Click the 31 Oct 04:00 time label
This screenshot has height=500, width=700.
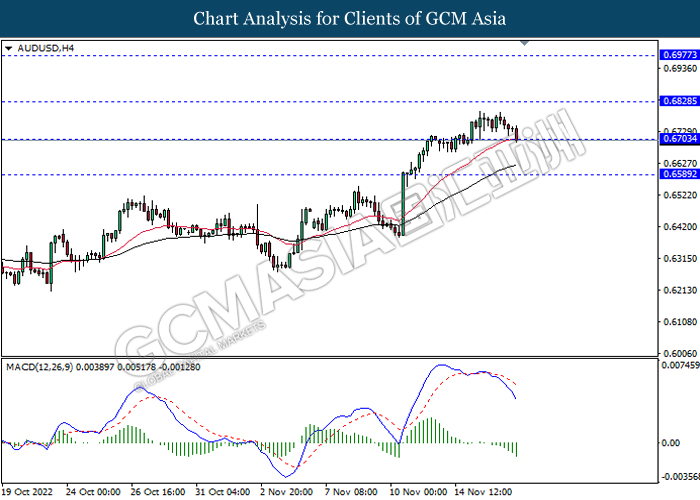(223, 492)
